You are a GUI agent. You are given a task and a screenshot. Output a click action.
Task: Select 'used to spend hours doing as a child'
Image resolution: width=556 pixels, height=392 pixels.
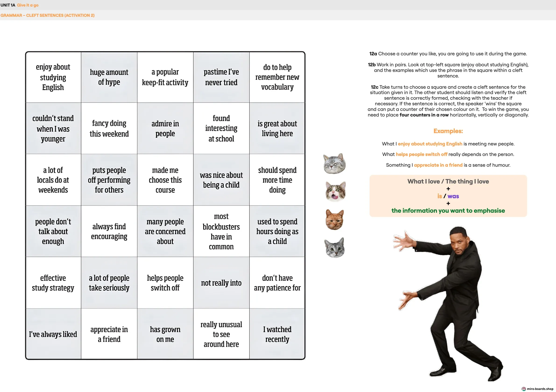[x=277, y=231]
